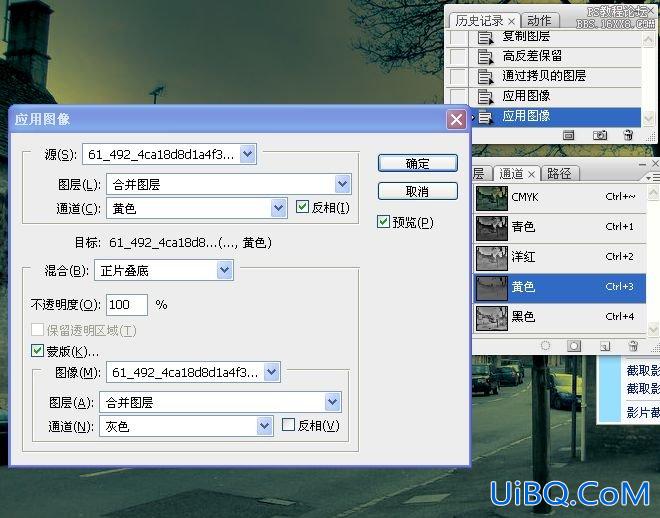The height and width of the screenshot is (518, 660).
Task: Toggle the source 反相(I) invert checkbox
Action: click(x=302, y=207)
